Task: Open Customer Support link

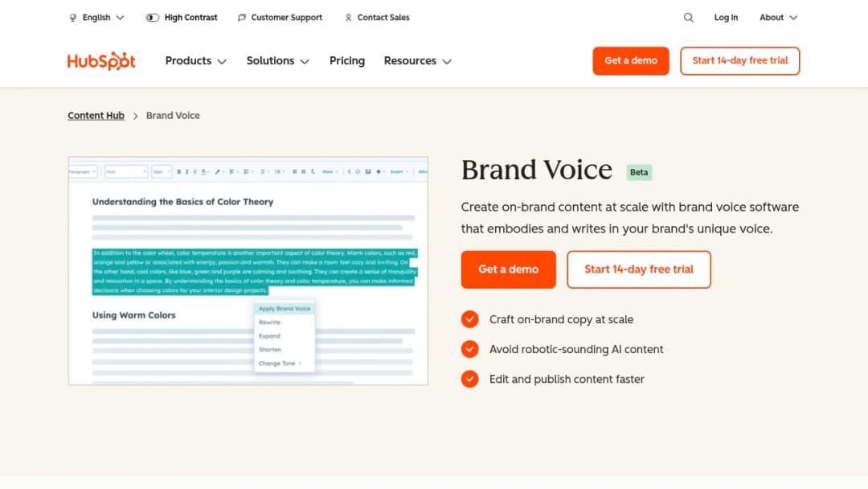Action: tap(286, 18)
